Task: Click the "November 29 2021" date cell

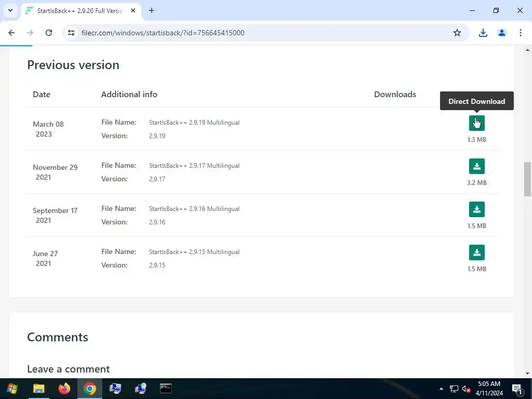Action: (55, 172)
